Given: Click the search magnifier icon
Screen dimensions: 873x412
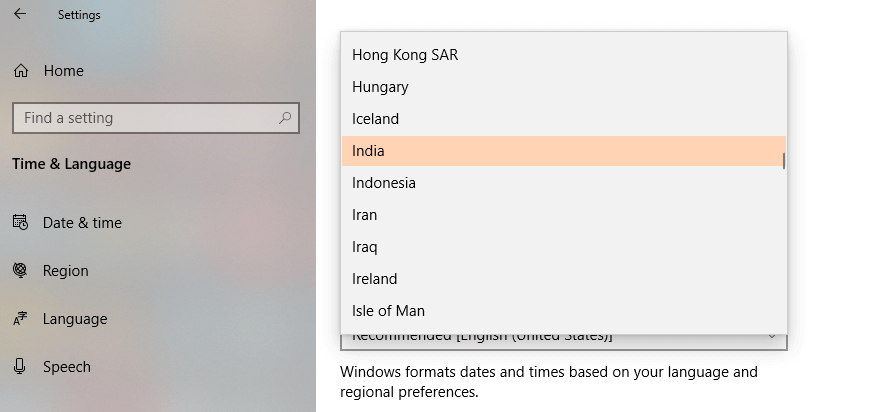Looking at the screenshot, I should point(285,117).
